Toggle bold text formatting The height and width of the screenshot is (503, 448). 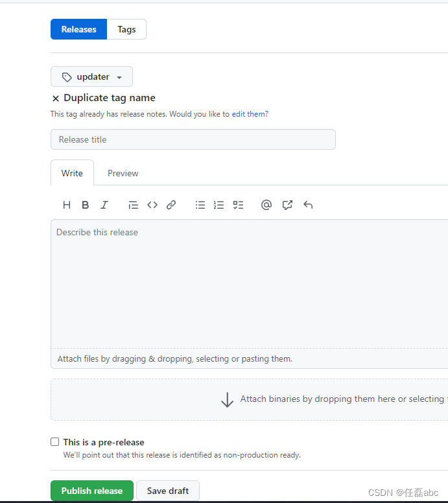(x=85, y=205)
